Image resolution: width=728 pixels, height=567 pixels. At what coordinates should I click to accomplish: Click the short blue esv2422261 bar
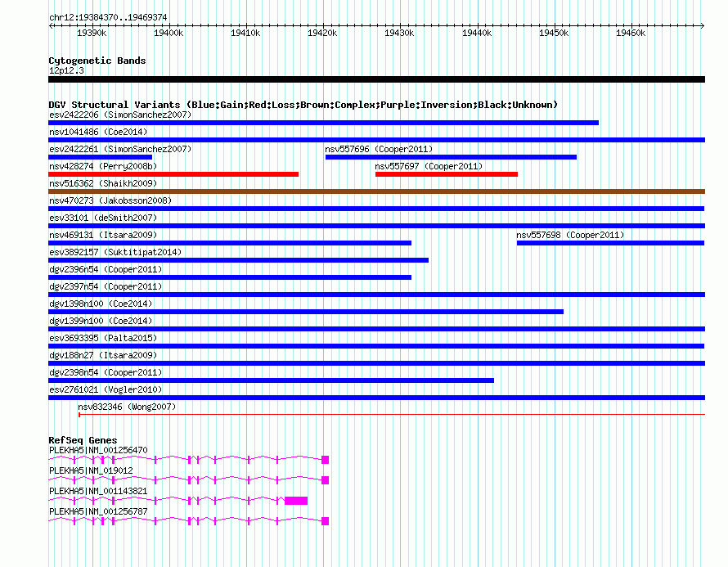coord(101,157)
